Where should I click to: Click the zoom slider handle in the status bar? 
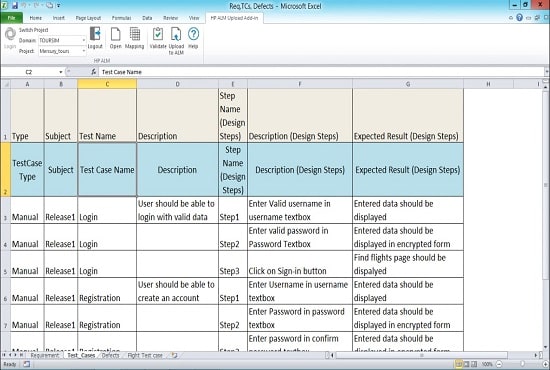click(522, 364)
